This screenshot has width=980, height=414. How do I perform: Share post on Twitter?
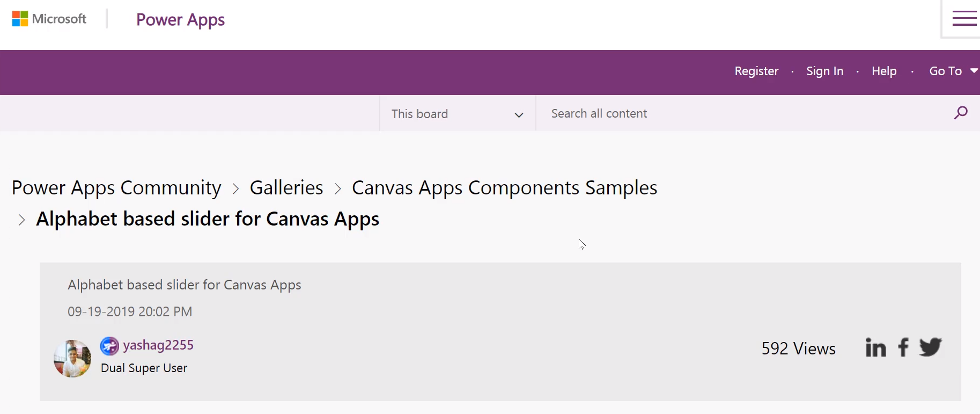(x=931, y=347)
